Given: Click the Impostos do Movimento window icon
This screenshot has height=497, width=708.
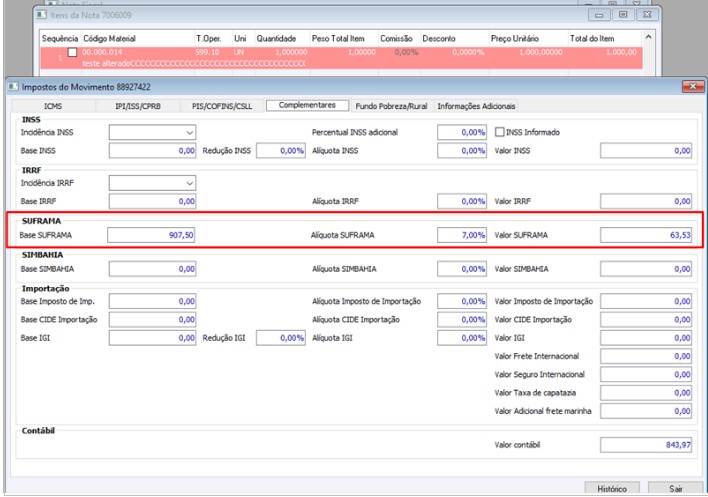Looking at the screenshot, I should (x=14, y=88).
